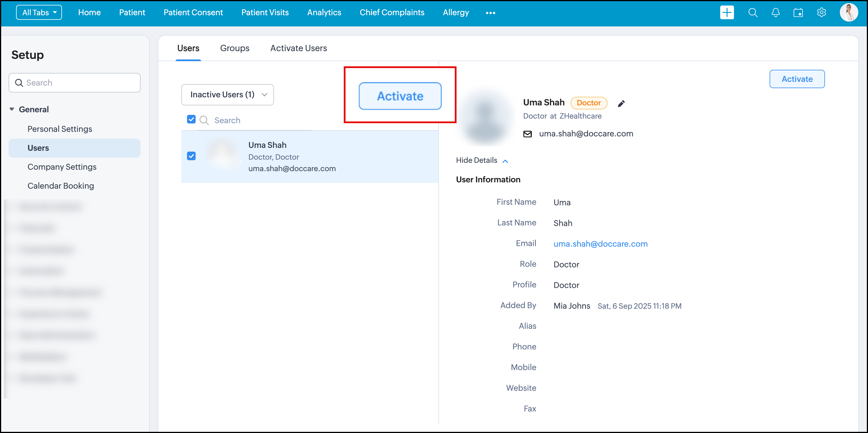The height and width of the screenshot is (433, 868).
Task: Uncheck the Uma Shah row checkbox
Action: (191, 156)
